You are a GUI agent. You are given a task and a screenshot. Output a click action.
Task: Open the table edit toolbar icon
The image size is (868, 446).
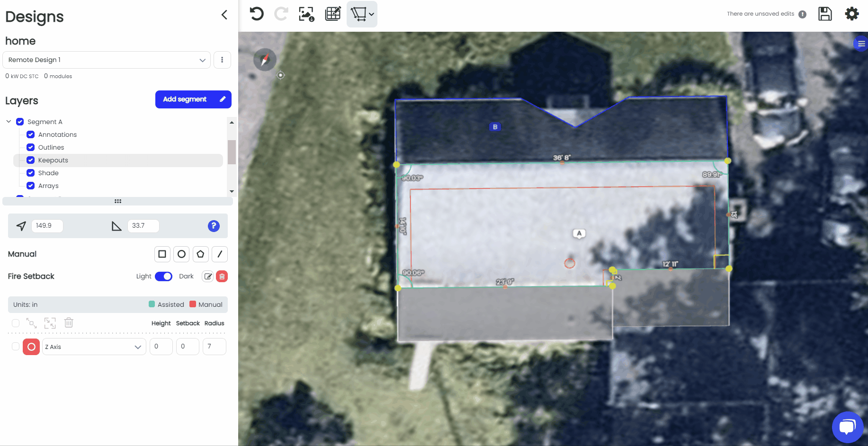coord(333,14)
